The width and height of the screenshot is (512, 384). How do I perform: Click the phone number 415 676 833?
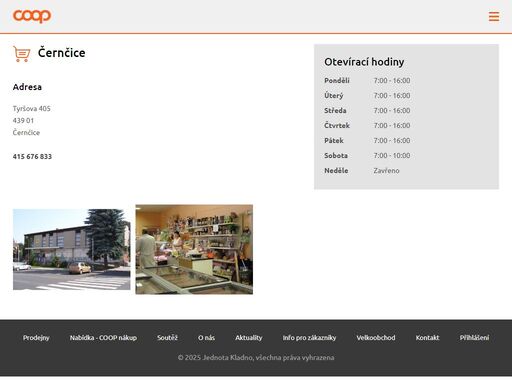(x=32, y=157)
